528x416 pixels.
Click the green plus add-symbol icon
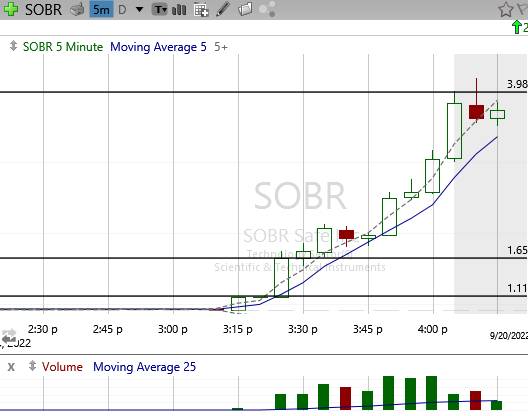click(11, 9)
